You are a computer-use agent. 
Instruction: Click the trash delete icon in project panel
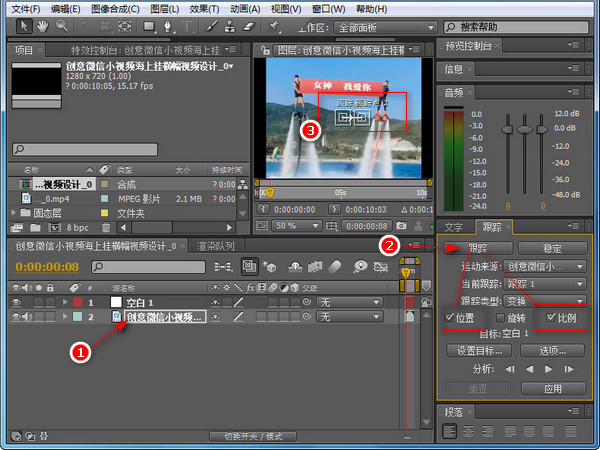tap(106, 228)
